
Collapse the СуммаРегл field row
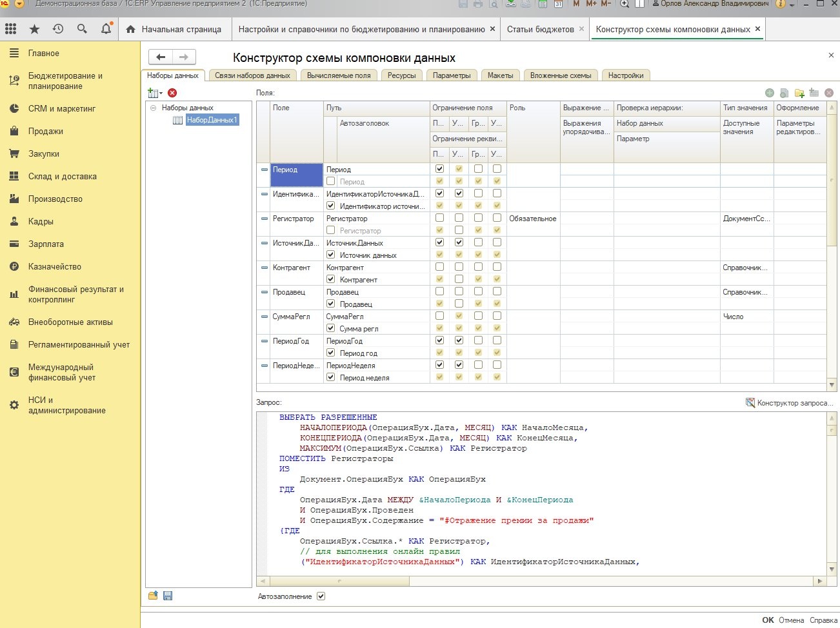click(264, 317)
